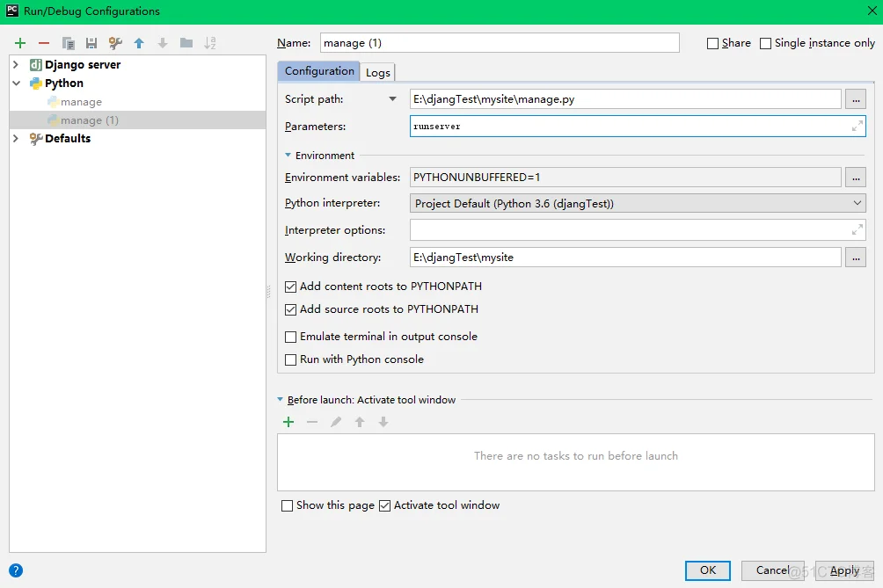Close the Run/Debug Configurations dialog
Image resolution: width=883 pixels, height=588 pixels.
(872, 11)
